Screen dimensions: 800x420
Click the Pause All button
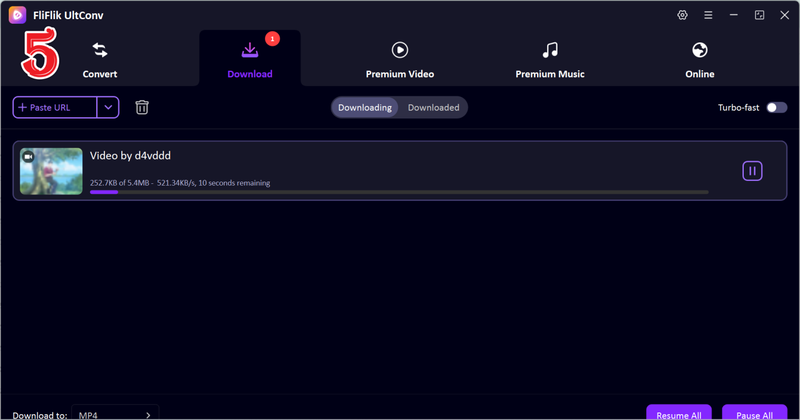point(754,413)
